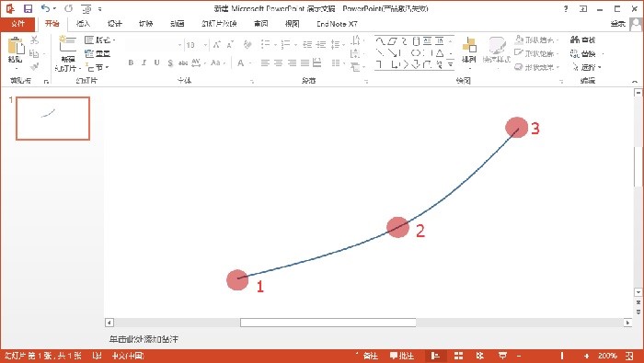
Task: Open the Insert ribbon tab
Action: 84,24
